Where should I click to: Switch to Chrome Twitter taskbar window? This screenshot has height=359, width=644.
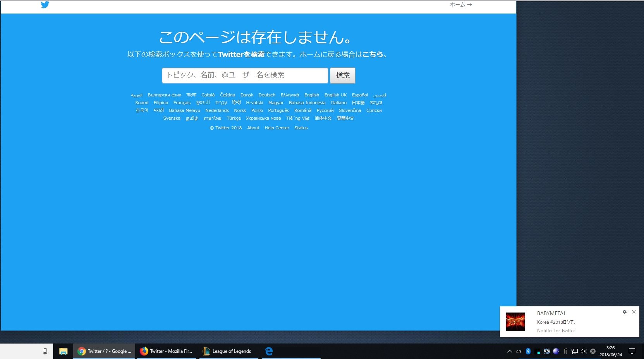[104, 351]
